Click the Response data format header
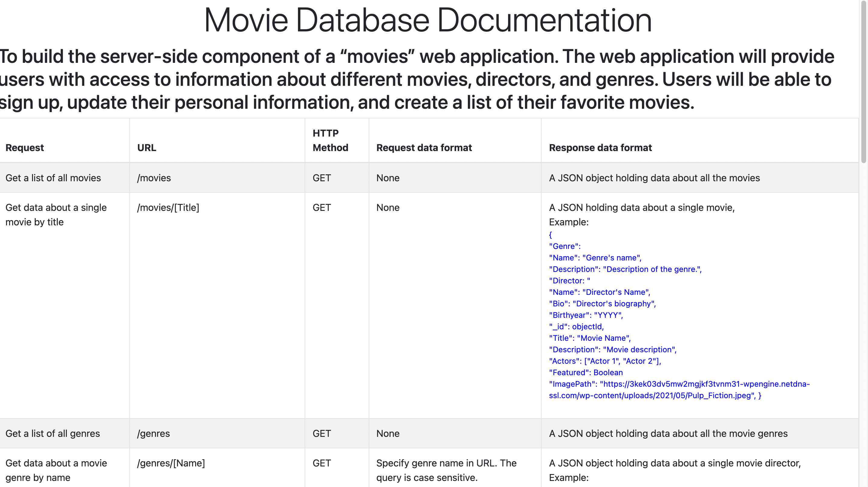Viewport: 868px width, 487px height. [x=600, y=147]
